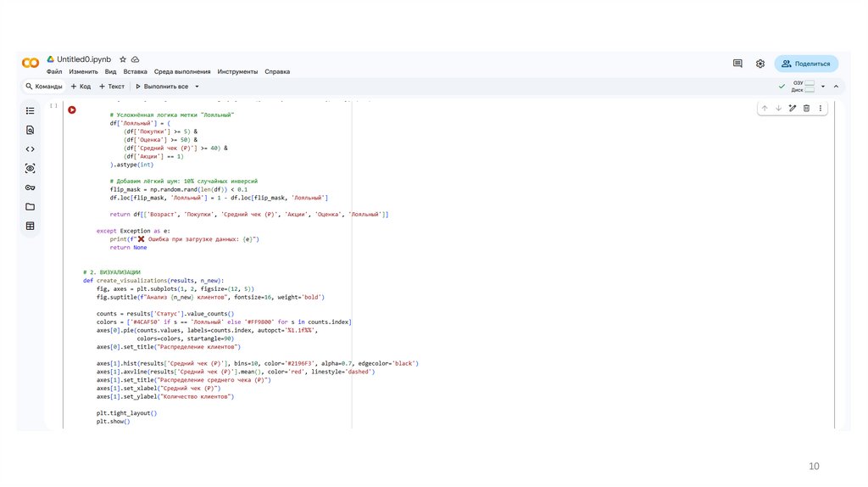Toggle the variables inspector panel
This screenshot has width=868, height=487.
pos(31,169)
